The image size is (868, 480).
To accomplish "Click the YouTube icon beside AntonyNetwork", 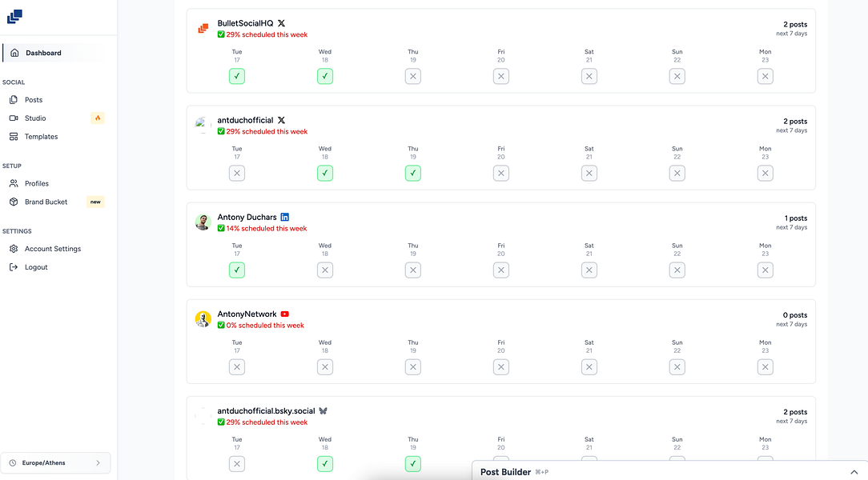I will [x=284, y=314].
